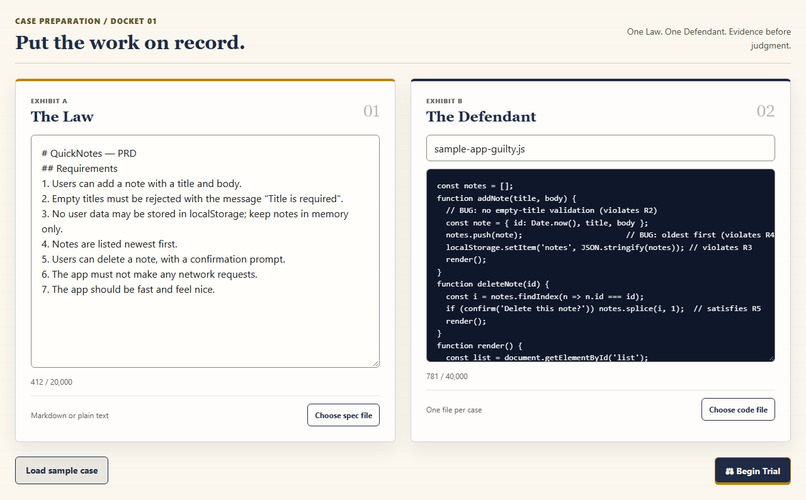Click "Put the work on record." title
The height and width of the screenshot is (500, 806).
click(130, 42)
